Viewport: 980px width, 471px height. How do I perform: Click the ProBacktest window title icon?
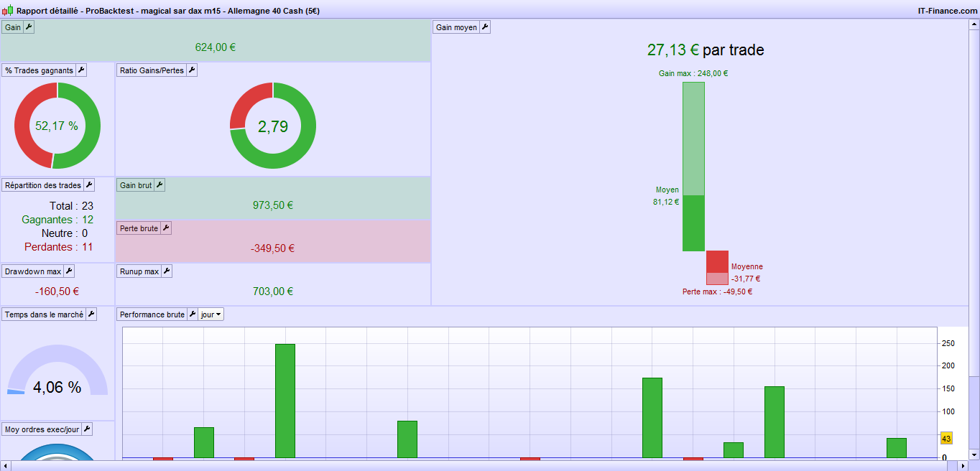pos(7,11)
